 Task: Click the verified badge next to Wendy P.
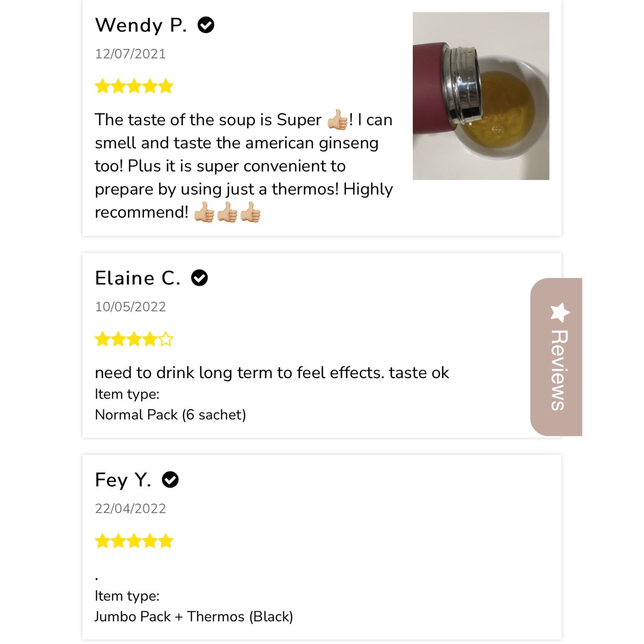tap(206, 25)
